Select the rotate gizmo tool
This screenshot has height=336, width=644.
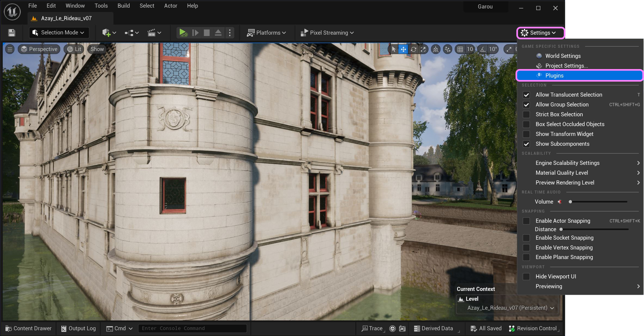click(x=413, y=49)
